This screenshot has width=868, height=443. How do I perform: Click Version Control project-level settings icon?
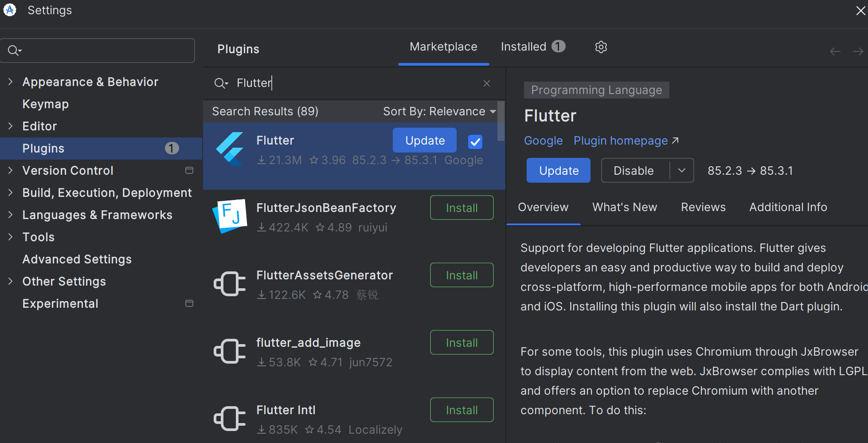tap(189, 170)
